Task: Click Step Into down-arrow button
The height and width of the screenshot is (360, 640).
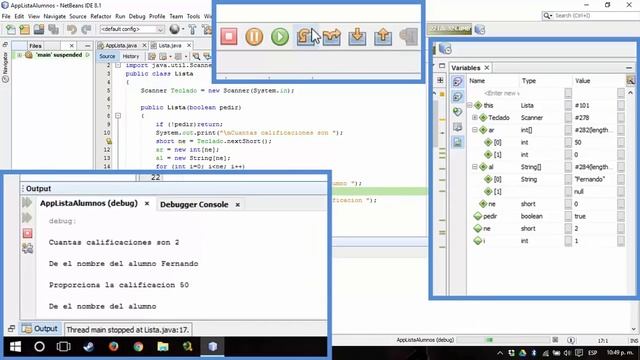Action: pyautogui.click(x=357, y=36)
